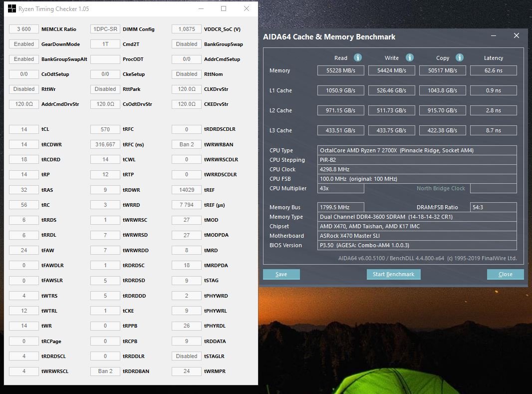Click the L2 Cache Write 511.73 GB/s field
The image size is (532, 394).
392,111
